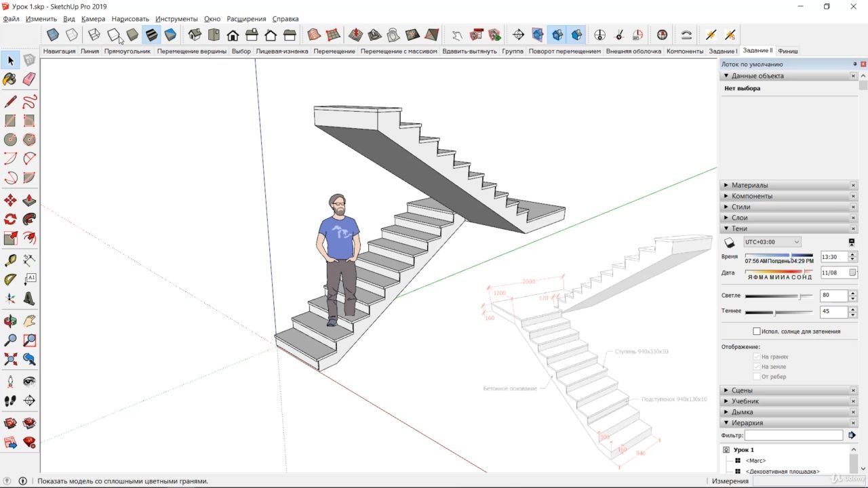Close the Учебник panel with its X
This screenshot has width=868, height=488.
click(853, 401)
